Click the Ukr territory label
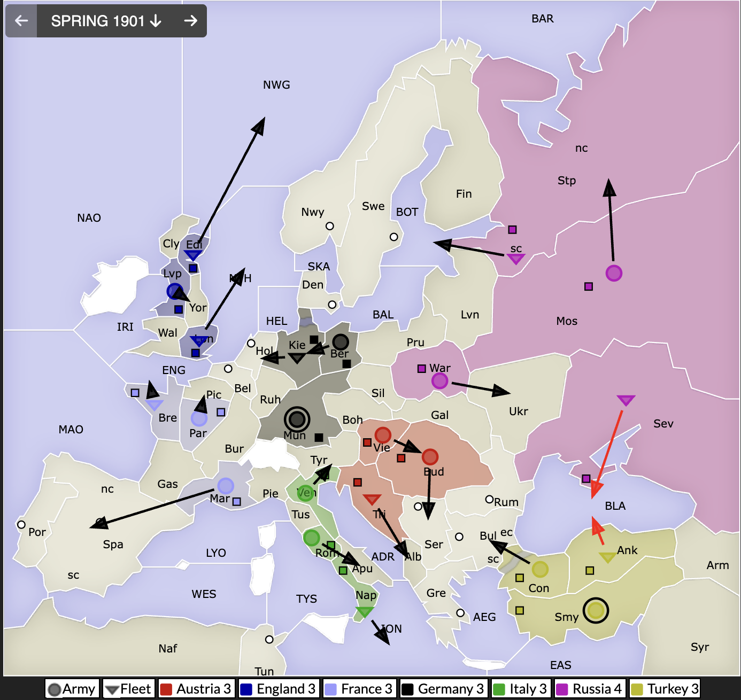Image resolution: width=741 pixels, height=700 pixels. tap(518, 411)
